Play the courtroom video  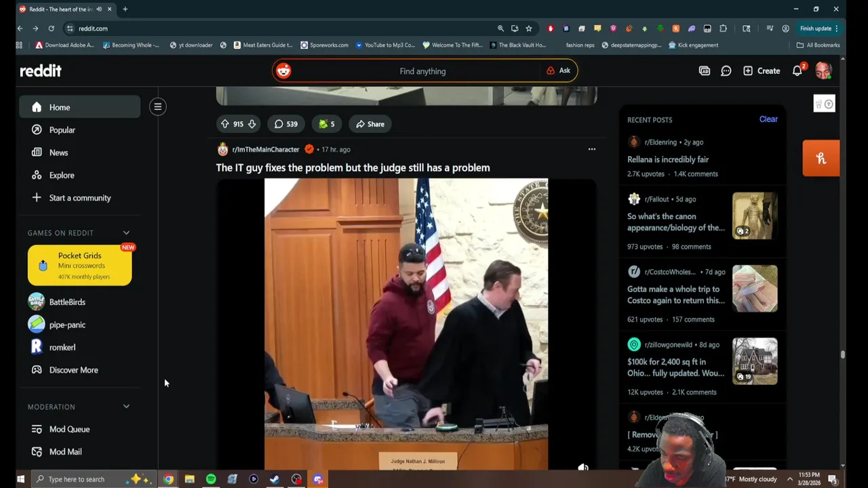click(x=406, y=324)
